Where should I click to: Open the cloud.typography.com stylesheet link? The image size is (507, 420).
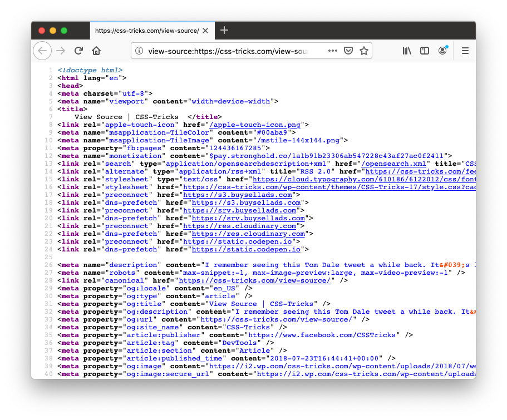[364, 179]
